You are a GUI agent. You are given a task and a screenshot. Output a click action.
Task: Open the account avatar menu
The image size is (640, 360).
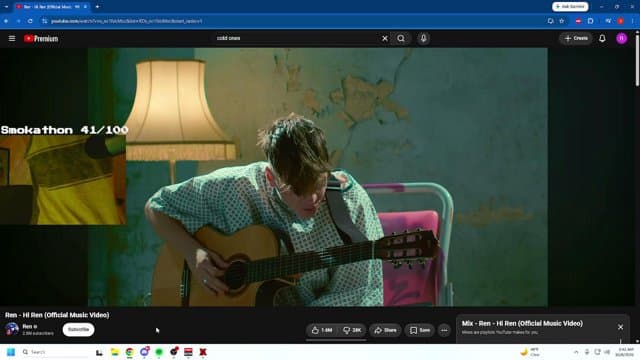tap(621, 38)
